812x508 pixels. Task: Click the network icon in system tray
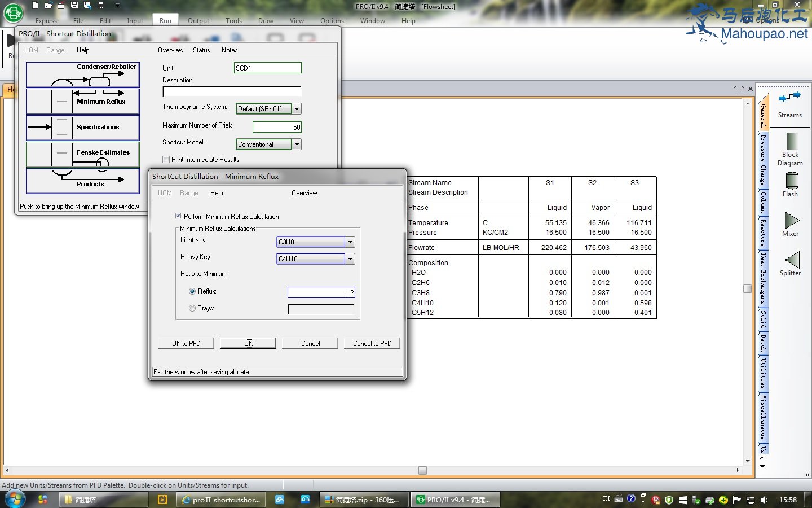(x=750, y=500)
